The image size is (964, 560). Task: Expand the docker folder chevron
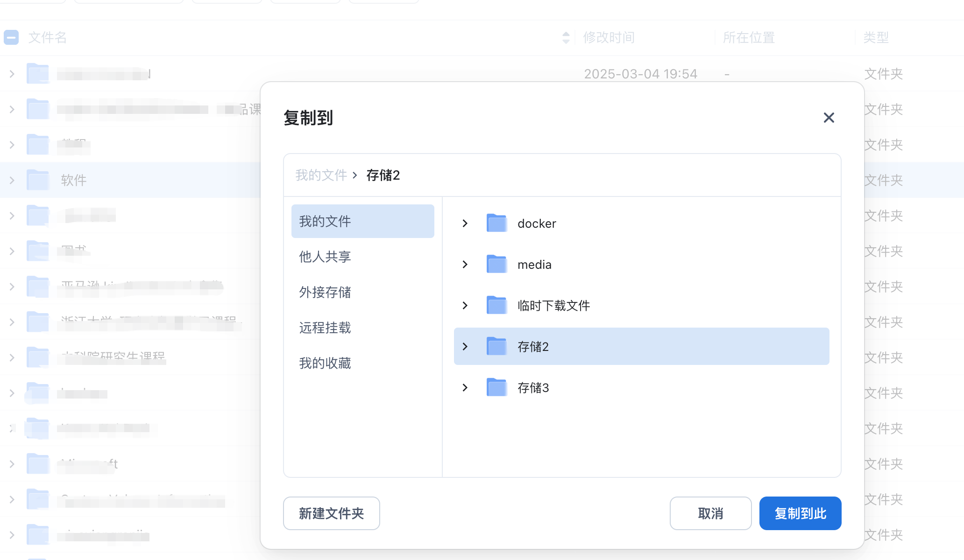pyautogui.click(x=465, y=224)
